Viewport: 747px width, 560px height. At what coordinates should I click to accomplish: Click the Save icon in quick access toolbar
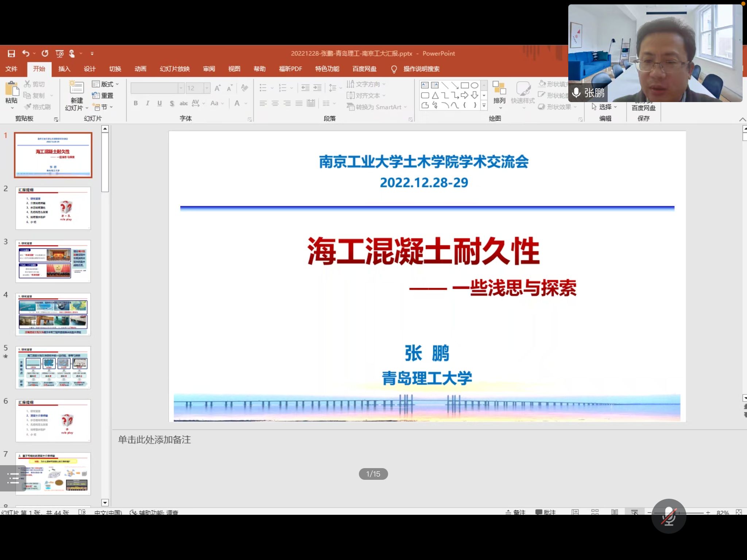[x=11, y=54]
